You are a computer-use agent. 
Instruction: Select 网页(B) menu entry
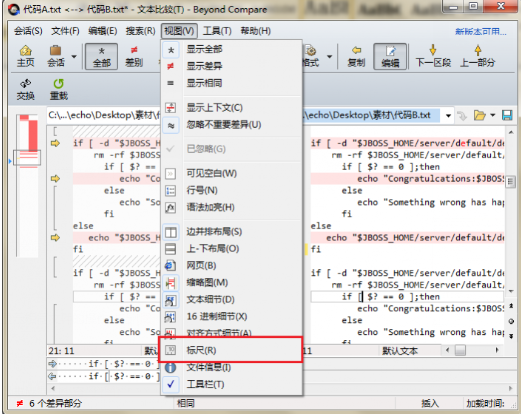point(231,266)
